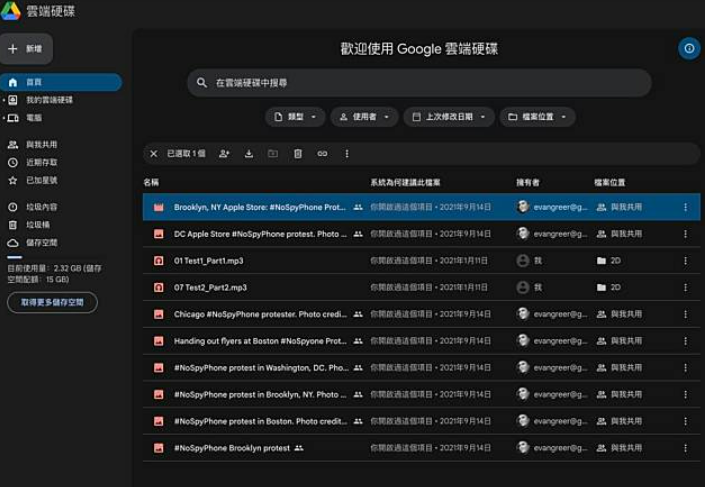Click the download icon in selection toolbar
The height and width of the screenshot is (487, 705).
[x=249, y=154]
